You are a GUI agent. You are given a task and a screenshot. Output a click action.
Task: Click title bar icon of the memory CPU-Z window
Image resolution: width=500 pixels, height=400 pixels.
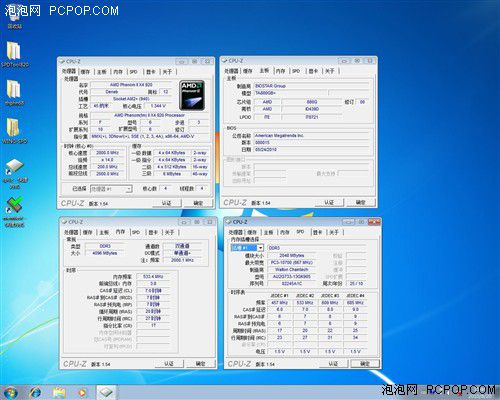(64, 222)
